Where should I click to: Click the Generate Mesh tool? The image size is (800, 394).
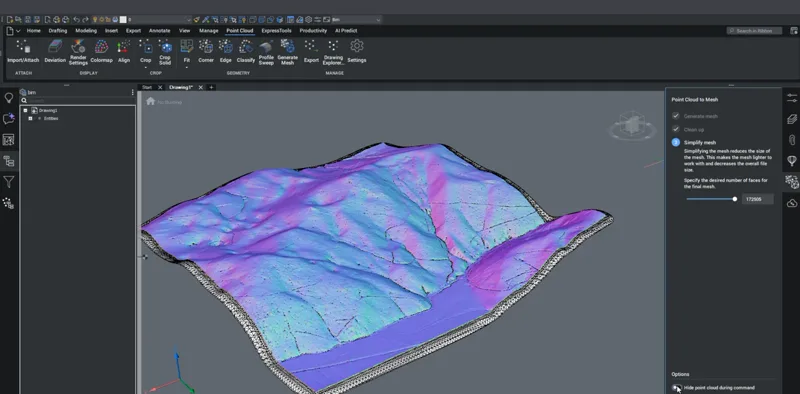pyautogui.click(x=287, y=53)
